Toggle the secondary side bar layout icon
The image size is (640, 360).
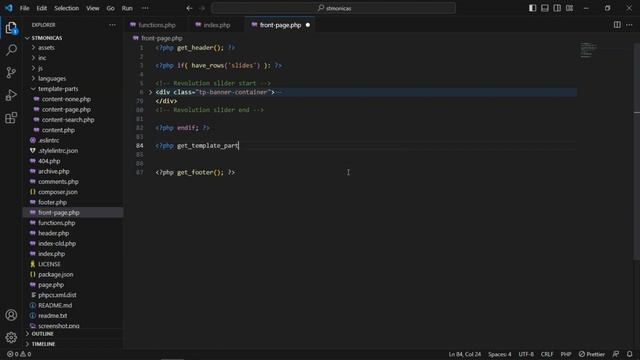[x=557, y=8]
